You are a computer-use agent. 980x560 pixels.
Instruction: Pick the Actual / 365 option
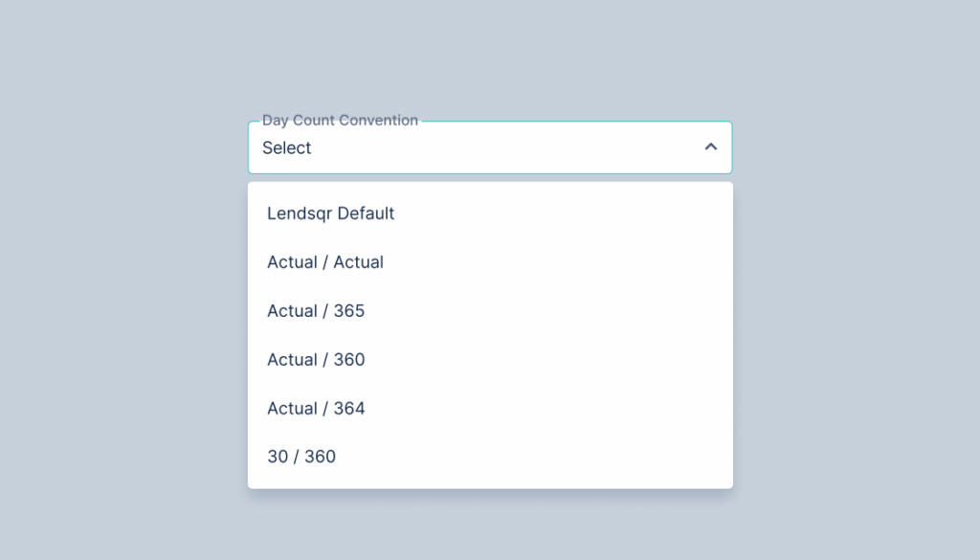click(316, 311)
